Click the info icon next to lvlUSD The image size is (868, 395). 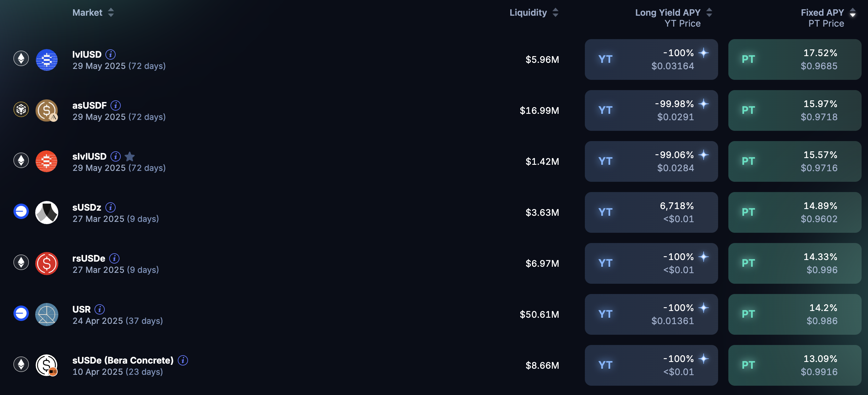click(x=111, y=54)
